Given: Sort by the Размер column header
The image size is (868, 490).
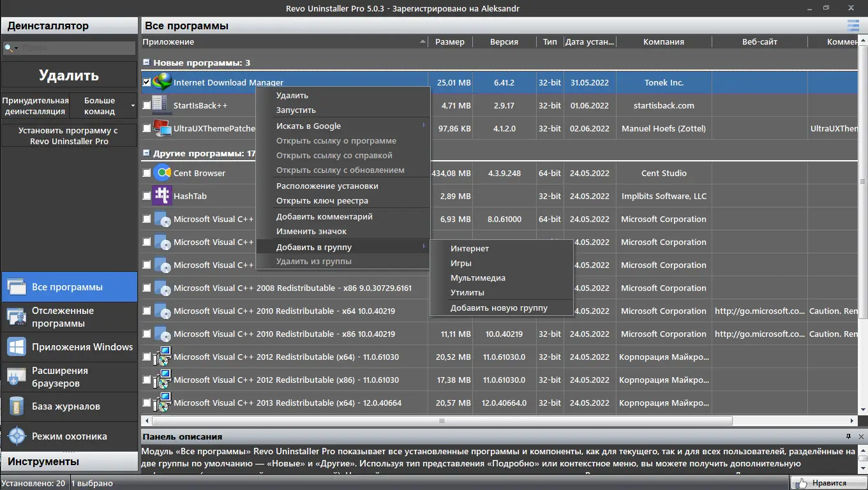Looking at the screenshot, I should click(x=450, y=42).
